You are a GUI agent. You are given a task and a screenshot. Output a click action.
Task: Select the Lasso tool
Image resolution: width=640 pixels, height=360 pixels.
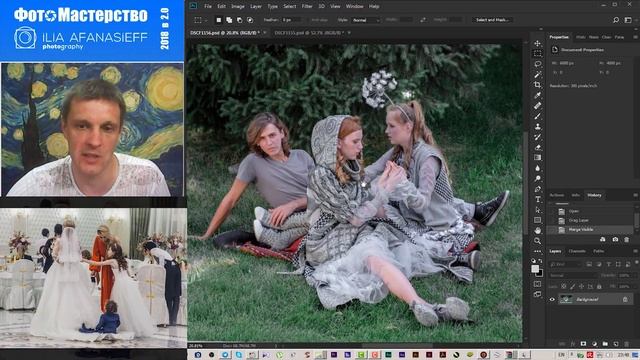538,64
